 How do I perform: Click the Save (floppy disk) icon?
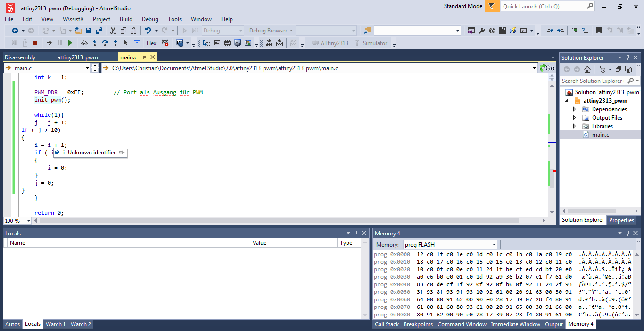tap(89, 31)
